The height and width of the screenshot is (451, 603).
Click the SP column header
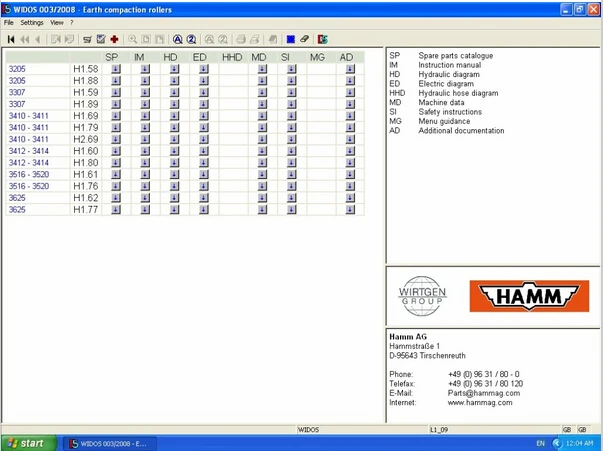coord(112,57)
